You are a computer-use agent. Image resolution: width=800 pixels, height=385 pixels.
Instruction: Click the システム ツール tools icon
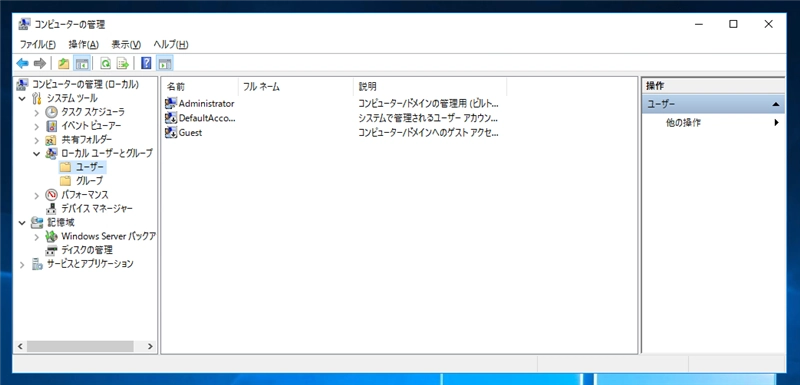click(x=37, y=98)
